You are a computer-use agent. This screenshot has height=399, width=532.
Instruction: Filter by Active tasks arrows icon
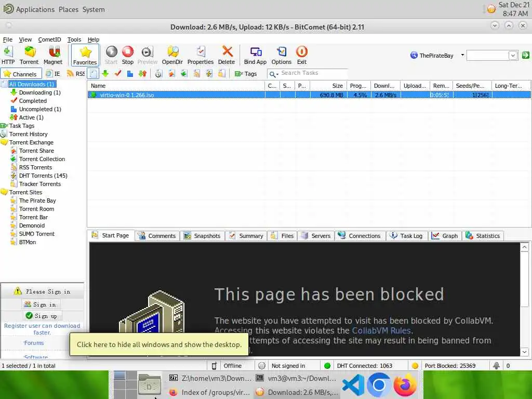click(x=142, y=74)
